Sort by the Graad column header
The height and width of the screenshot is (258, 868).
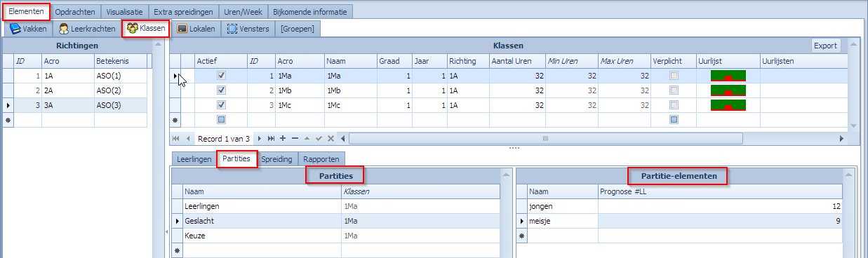point(394,61)
